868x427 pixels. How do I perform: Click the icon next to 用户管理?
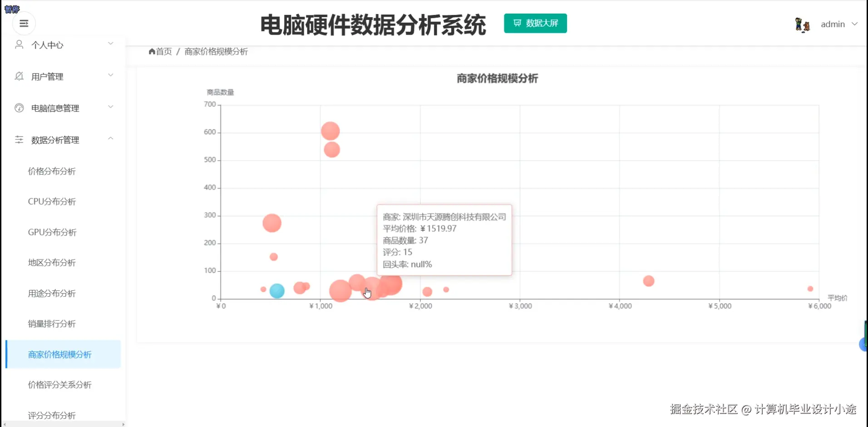click(x=19, y=76)
